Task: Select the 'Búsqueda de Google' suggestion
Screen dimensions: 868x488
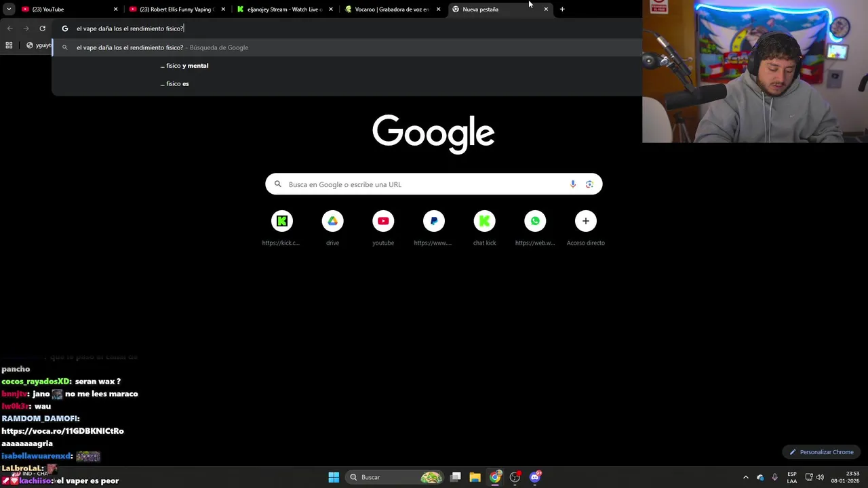Action: point(347,47)
